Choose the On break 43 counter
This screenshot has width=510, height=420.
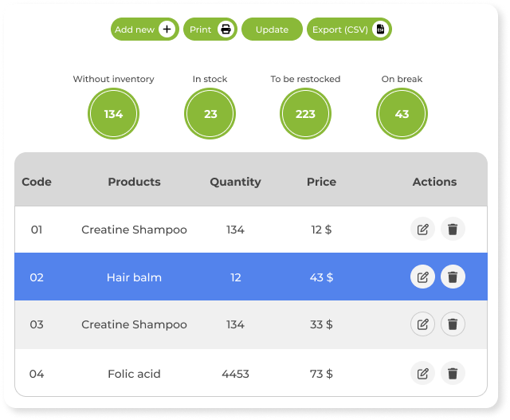click(x=402, y=114)
